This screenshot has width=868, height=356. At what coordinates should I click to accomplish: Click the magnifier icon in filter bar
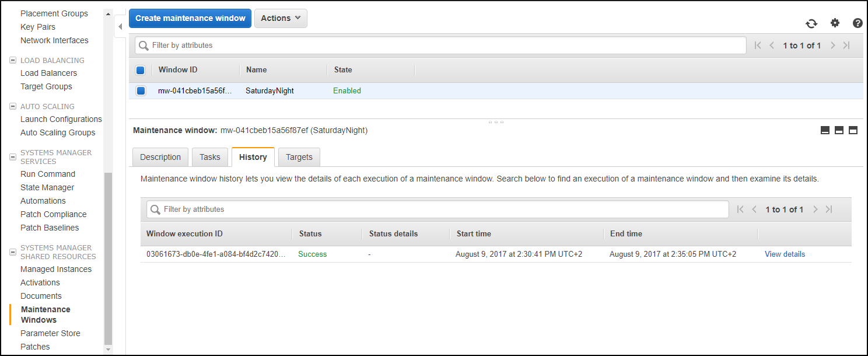click(x=144, y=45)
